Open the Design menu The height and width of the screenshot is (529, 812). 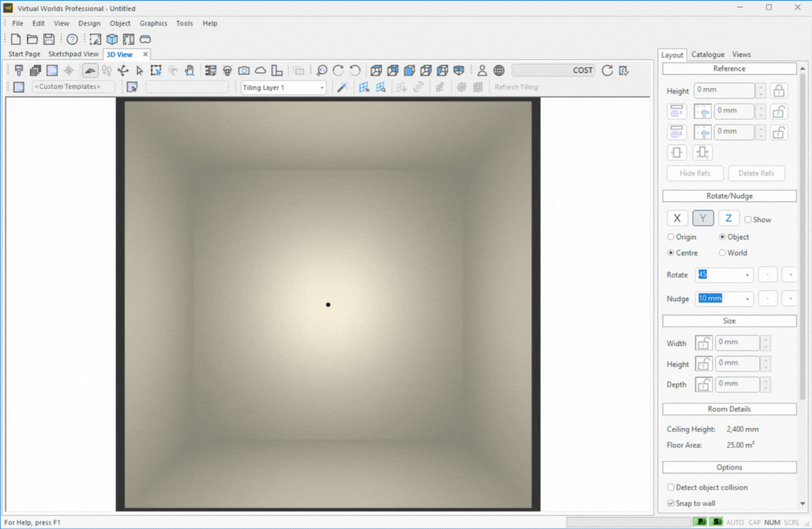(89, 23)
